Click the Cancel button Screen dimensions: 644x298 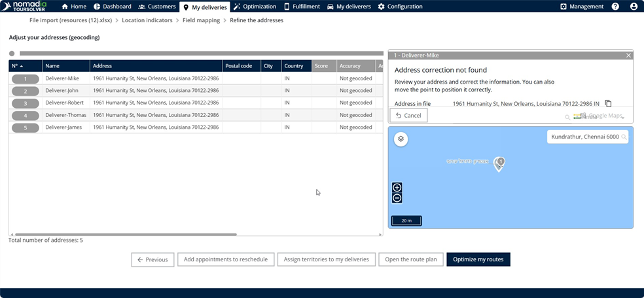pos(408,116)
